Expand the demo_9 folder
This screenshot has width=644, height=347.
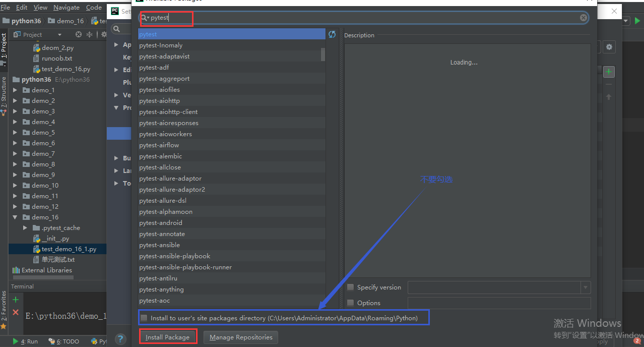pos(15,175)
